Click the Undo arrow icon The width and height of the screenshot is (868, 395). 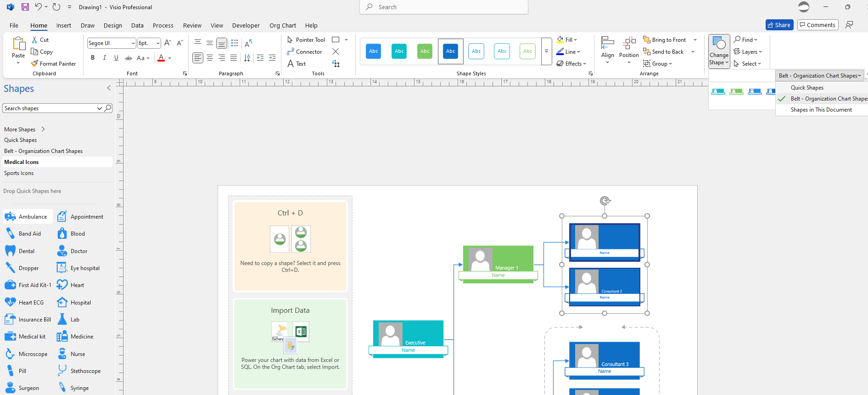point(39,7)
